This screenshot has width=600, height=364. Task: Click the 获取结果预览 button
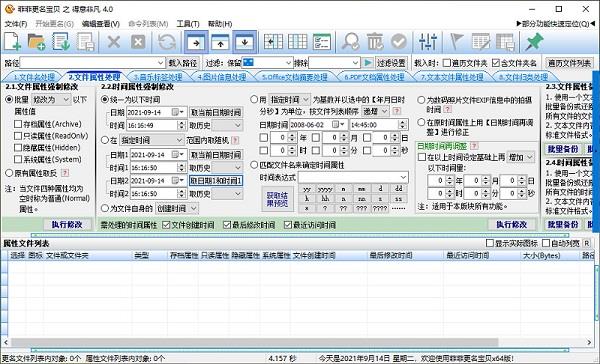coord(277,199)
